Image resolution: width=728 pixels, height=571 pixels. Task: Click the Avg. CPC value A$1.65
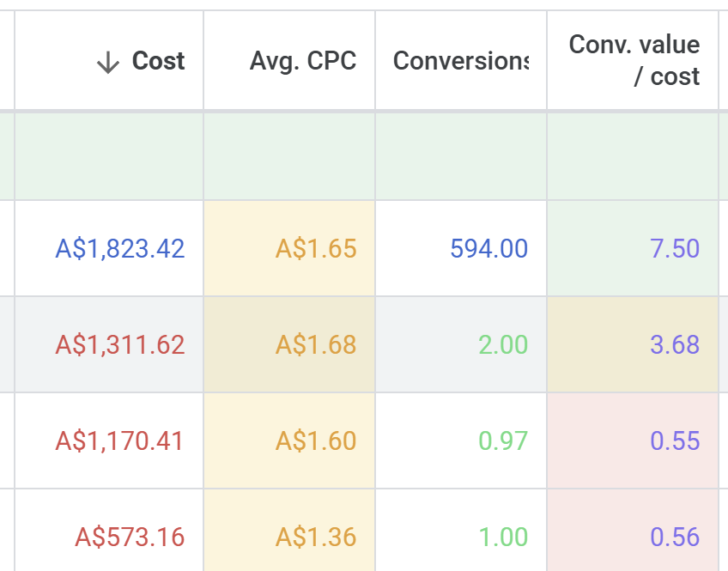[x=316, y=248]
